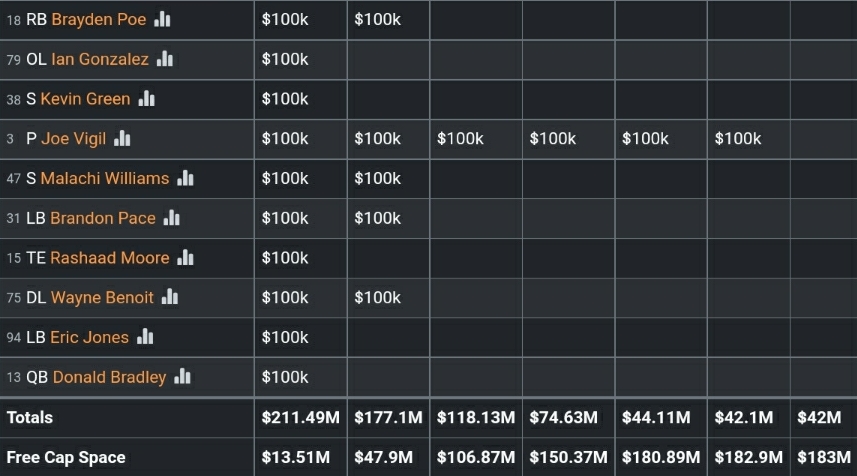Open Kevin Green's stats bar icon
The height and width of the screenshot is (476, 857).
click(147, 99)
